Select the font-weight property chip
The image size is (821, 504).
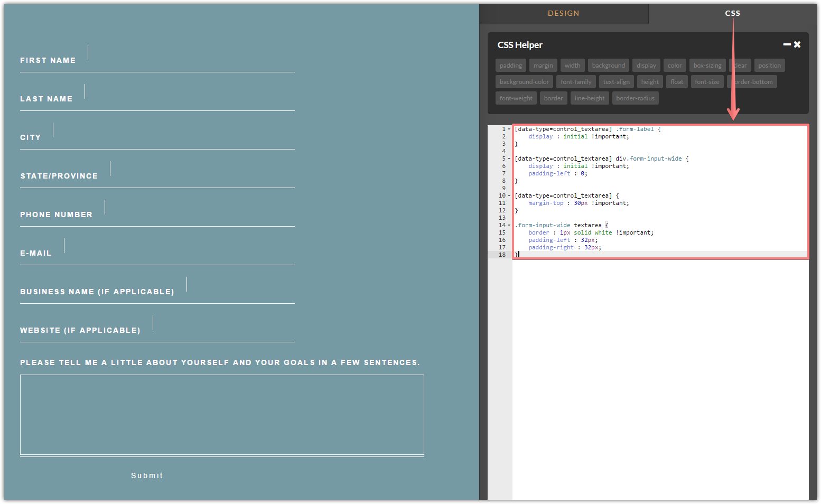(x=516, y=98)
